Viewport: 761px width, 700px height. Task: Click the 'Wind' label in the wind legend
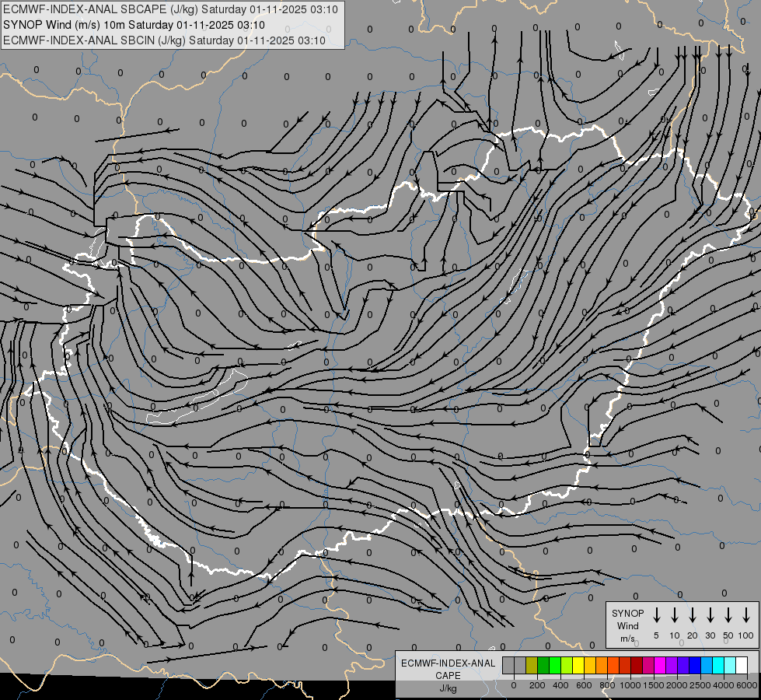[627, 625]
